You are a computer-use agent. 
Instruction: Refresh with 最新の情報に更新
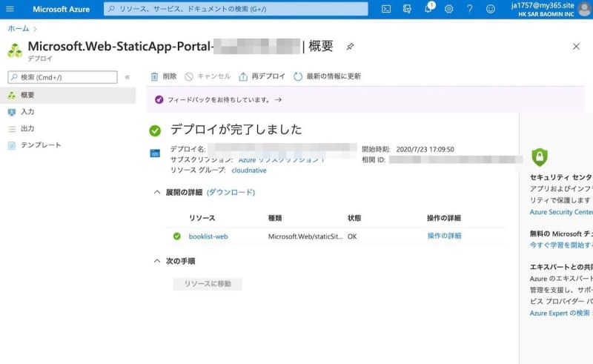click(327, 76)
